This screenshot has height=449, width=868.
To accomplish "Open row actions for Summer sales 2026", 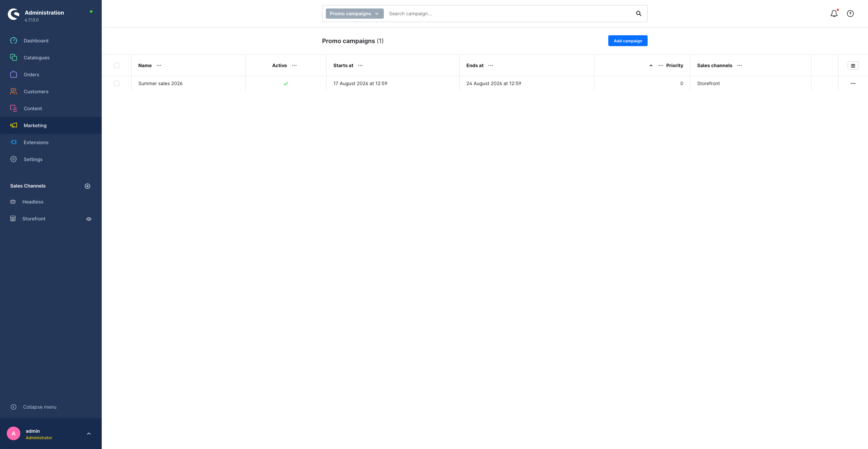I will 853,83.
